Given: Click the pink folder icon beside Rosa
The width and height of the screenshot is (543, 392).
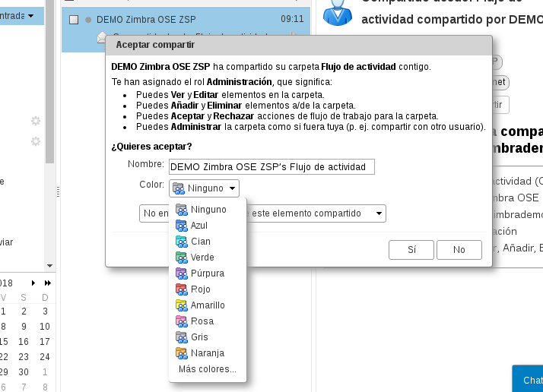Looking at the screenshot, I should tap(182, 321).
